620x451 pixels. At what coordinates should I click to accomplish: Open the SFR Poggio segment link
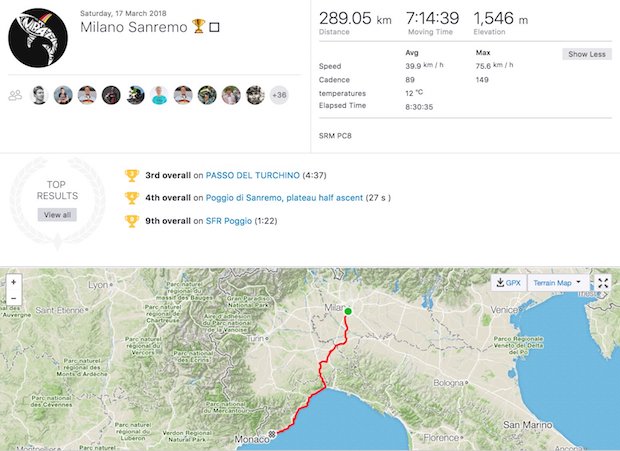click(229, 221)
